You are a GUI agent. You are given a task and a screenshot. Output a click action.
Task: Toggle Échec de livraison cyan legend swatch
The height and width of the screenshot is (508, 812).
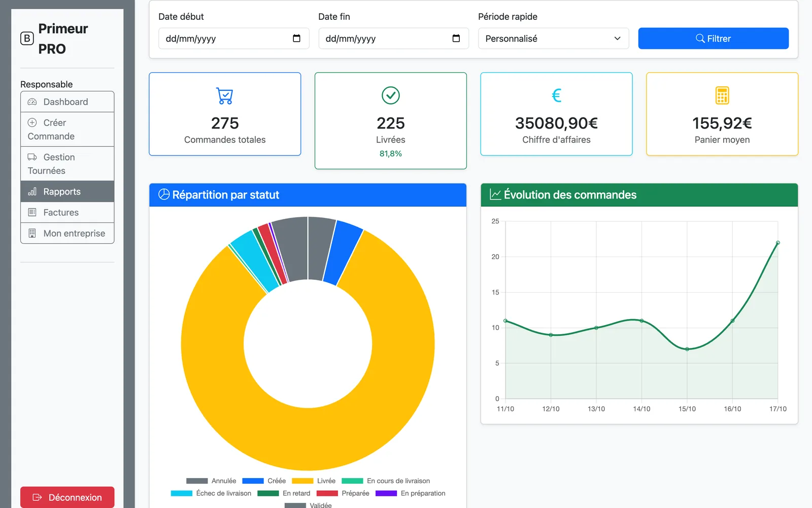click(182, 493)
